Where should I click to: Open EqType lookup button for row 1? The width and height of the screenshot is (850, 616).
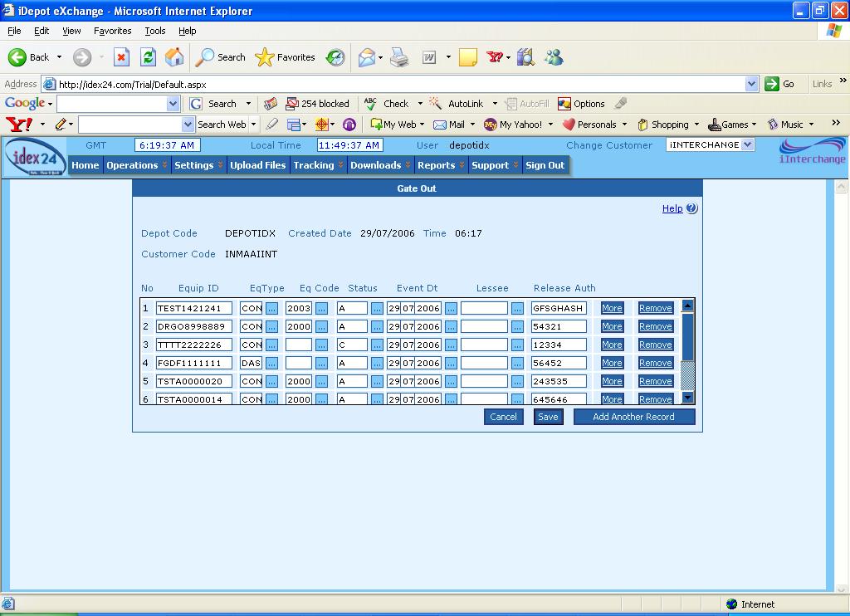click(x=271, y=308)
